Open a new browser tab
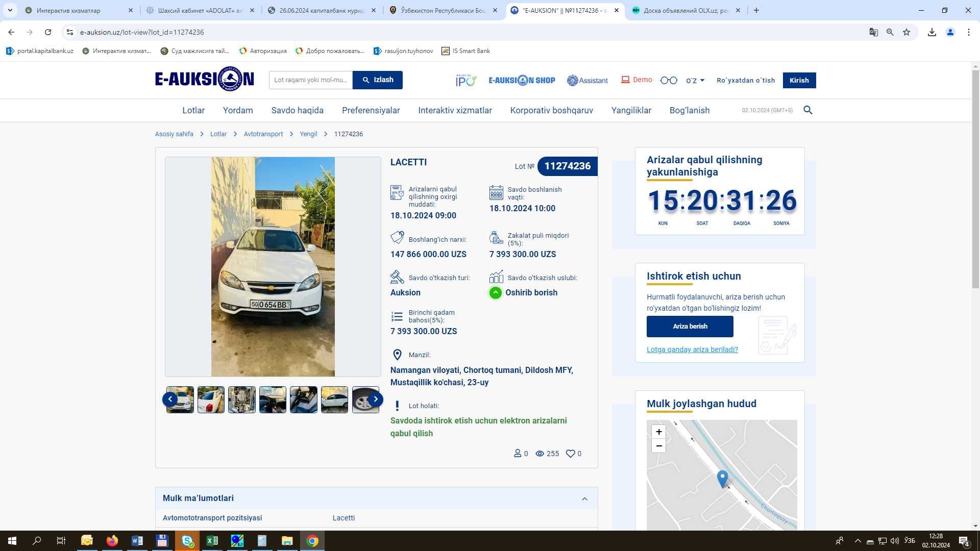 756,10
